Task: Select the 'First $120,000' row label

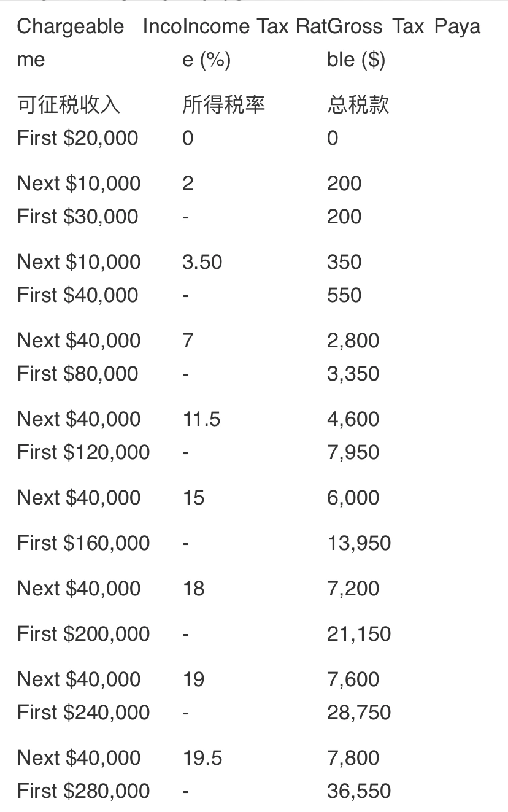Action: (83, 452)
